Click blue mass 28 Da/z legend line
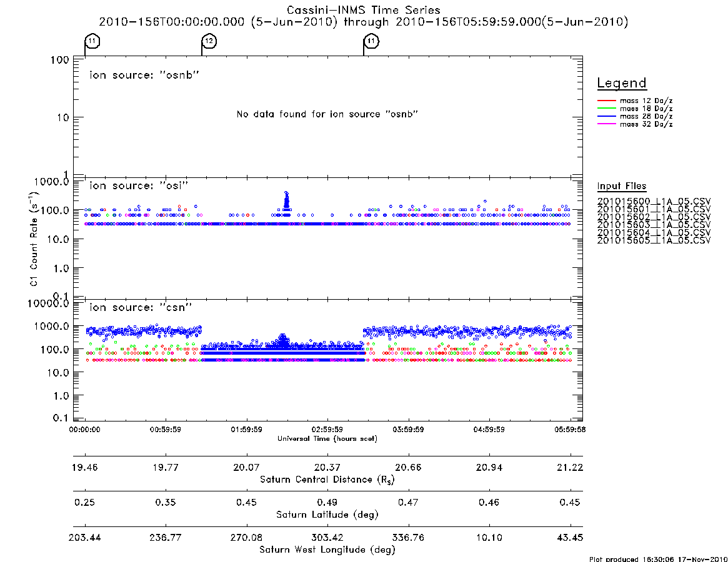728x562 pixels. coord(606,117)
